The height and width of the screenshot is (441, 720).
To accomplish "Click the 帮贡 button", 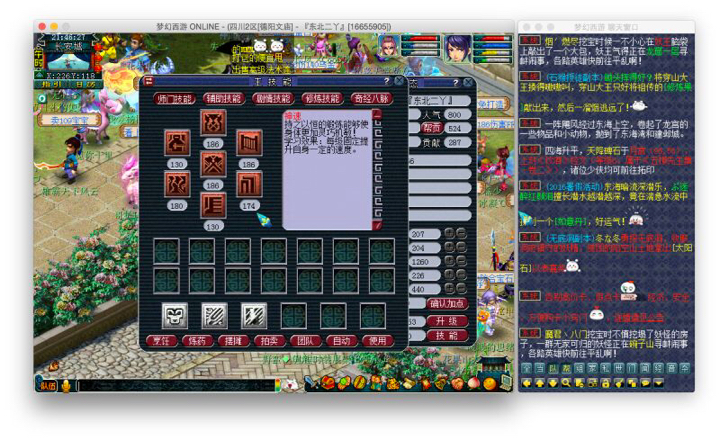I will point(432,128).
